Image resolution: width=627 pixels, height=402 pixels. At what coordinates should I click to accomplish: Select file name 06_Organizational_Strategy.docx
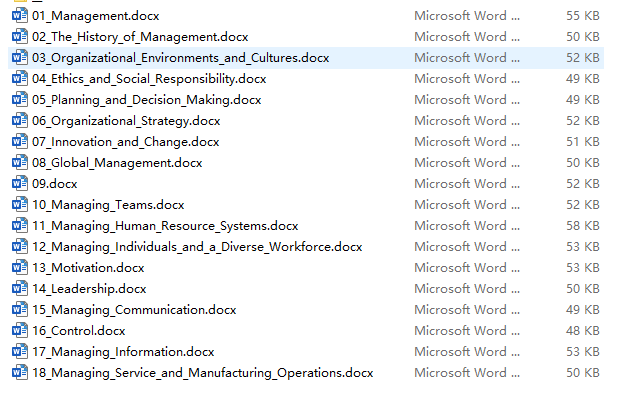(x=126, y=121)
